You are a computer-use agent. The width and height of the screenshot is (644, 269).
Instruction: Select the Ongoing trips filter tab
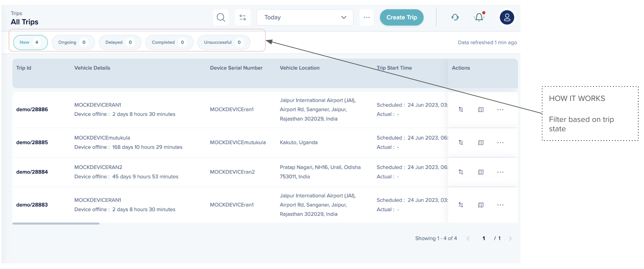[x=73, y=43]
